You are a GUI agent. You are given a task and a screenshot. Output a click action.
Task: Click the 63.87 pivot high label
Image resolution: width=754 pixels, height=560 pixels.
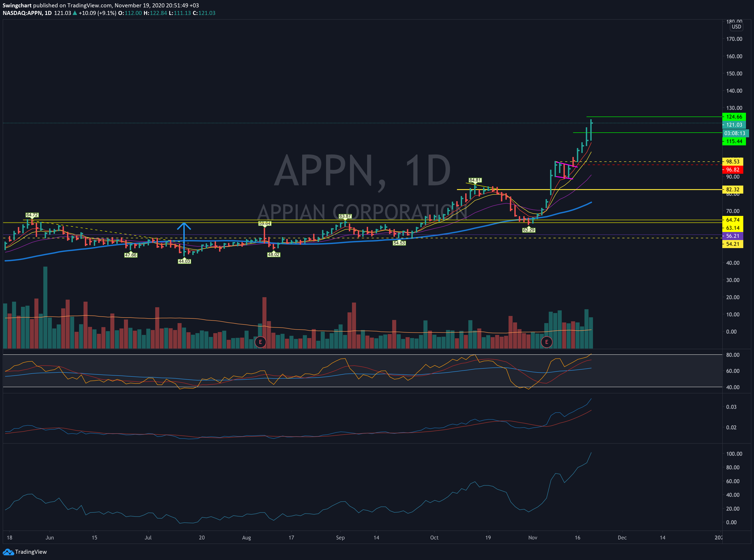[x=345, y=216]
